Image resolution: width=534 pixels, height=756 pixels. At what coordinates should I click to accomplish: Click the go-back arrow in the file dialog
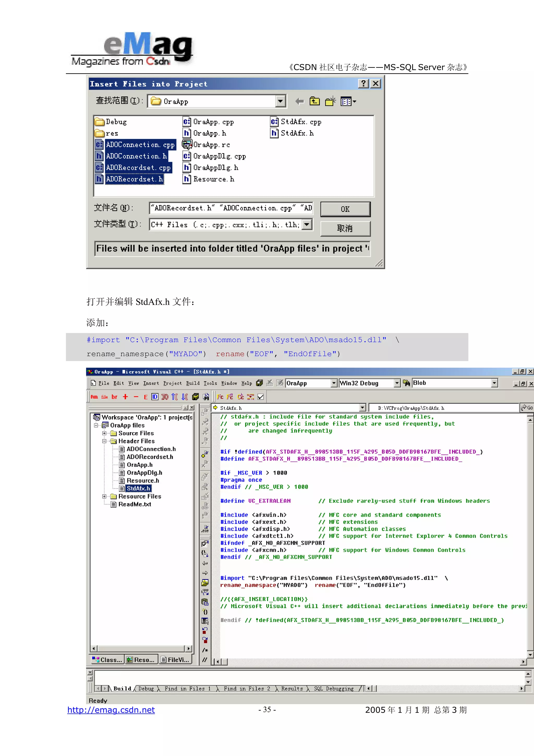click(x=299, y=101)
